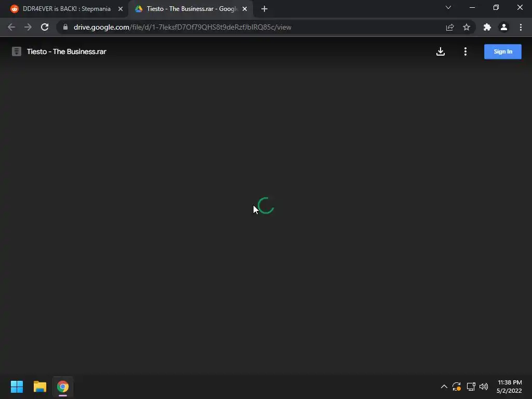Open a new browser tab
The height and width of the screenshot is (399, 532).
tap(264, 9)
